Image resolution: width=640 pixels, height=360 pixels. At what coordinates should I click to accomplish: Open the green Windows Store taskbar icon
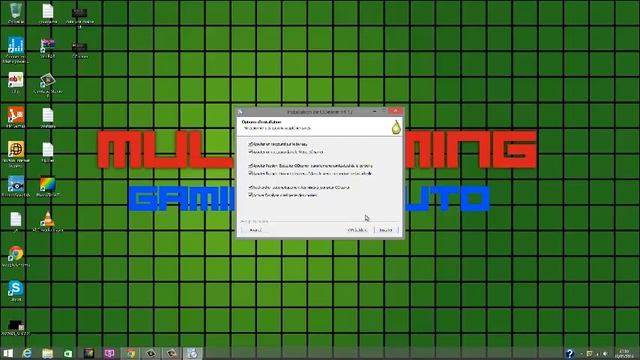click(68, 353)
